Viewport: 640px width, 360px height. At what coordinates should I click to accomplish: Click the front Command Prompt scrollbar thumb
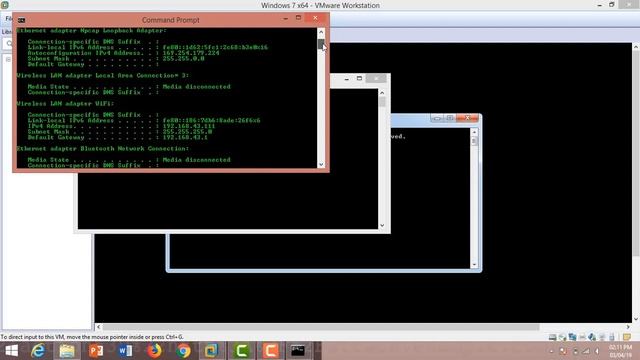[321, 44]
